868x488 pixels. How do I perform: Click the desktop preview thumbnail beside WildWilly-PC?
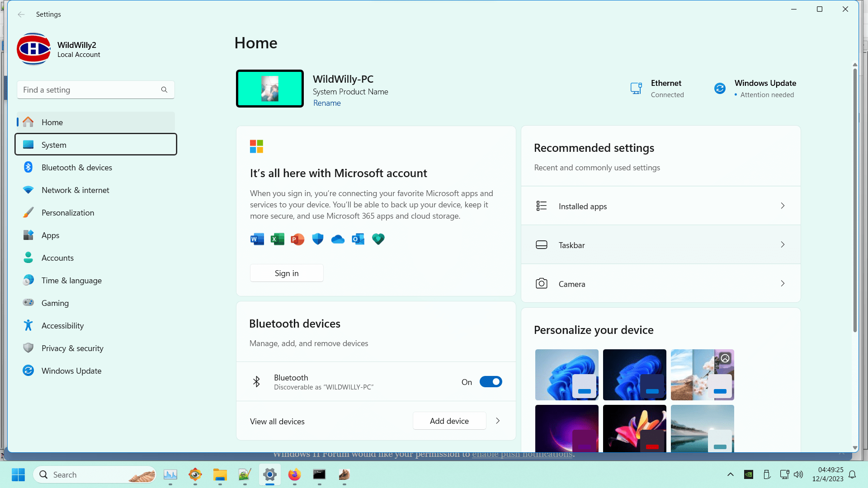click(x=270, y=89)
